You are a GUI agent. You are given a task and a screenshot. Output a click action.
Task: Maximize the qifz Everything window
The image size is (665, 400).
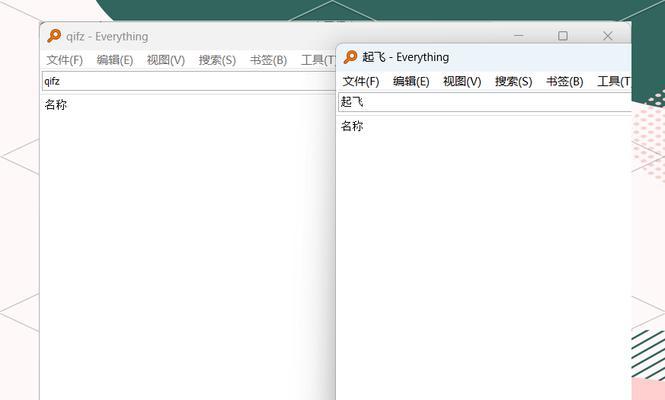563,36
